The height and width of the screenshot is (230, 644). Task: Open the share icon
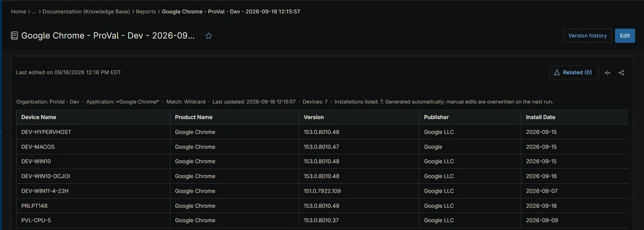click(621, 72)
